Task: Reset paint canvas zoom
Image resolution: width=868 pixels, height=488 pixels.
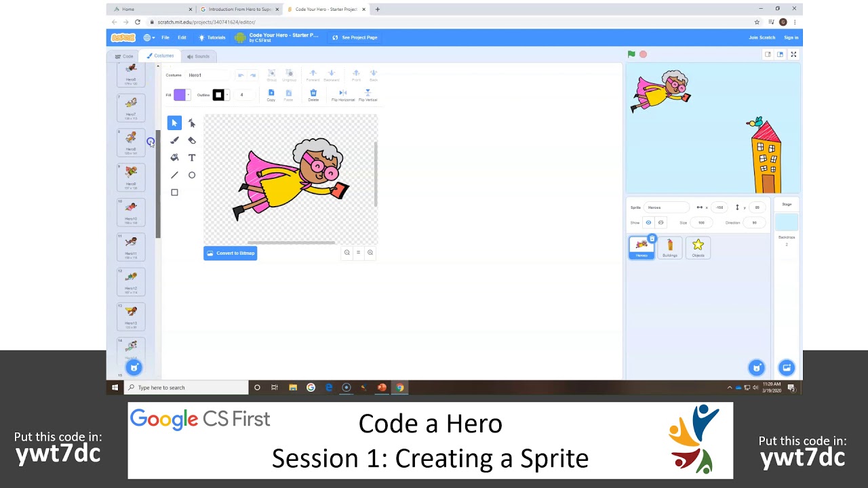Action: [358, 252]
